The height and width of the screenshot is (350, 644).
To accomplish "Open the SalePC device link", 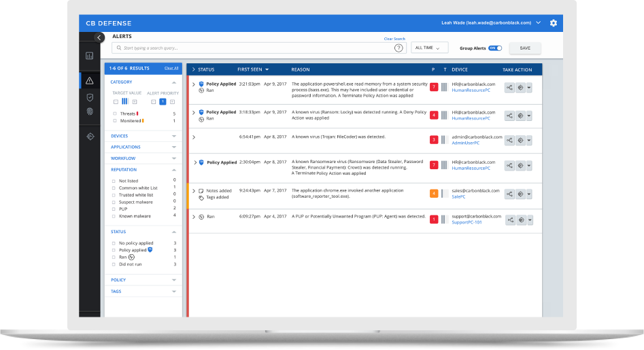I will point(459,196).
